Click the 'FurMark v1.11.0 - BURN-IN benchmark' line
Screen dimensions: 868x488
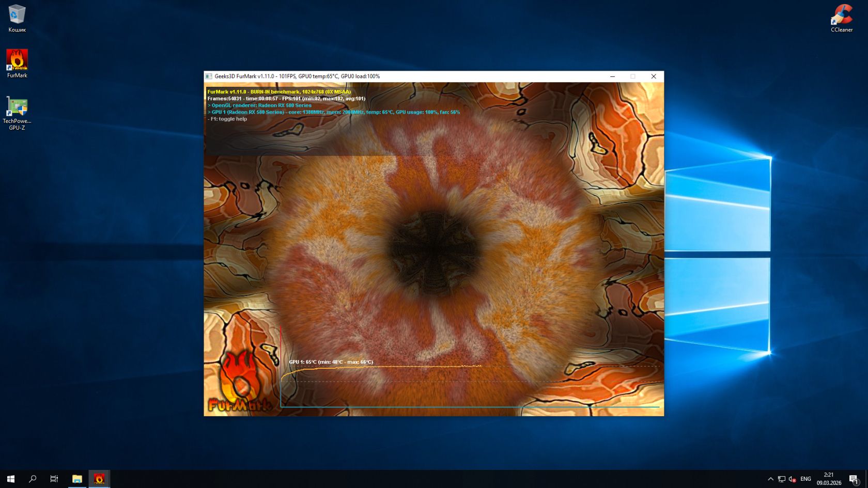click(279, 92)
